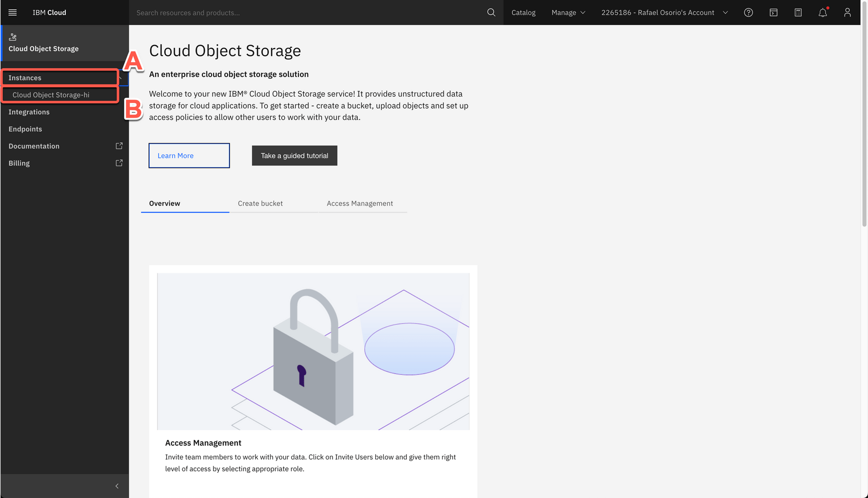Select the Cloud Object Storage-hi instance
The image size is (868, 498).
[51, 95]
